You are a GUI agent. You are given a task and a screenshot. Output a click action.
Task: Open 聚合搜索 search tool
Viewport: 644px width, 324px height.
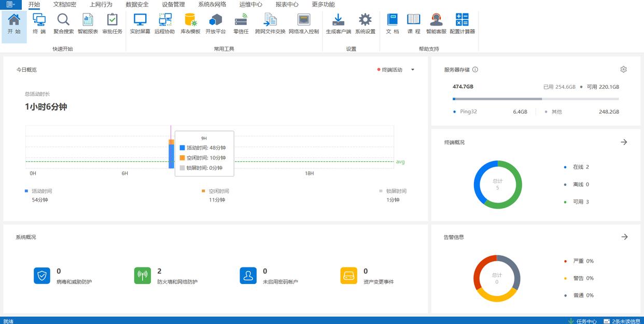coord(63,24)
